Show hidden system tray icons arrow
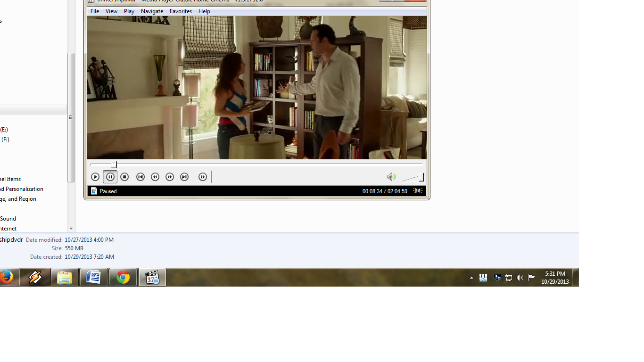Viewport: 644px width, 362px height. (471, 278)
